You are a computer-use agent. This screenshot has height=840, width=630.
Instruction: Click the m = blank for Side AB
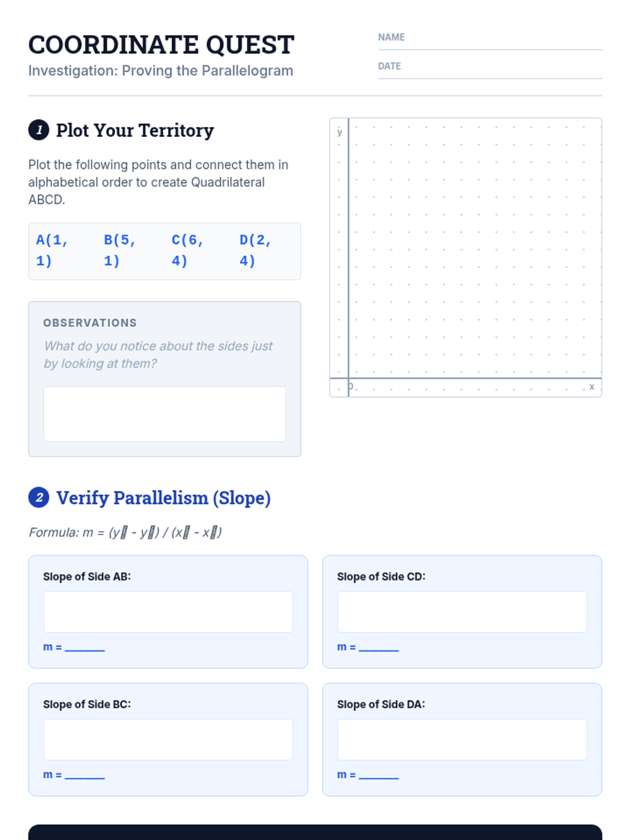(85, 648)
